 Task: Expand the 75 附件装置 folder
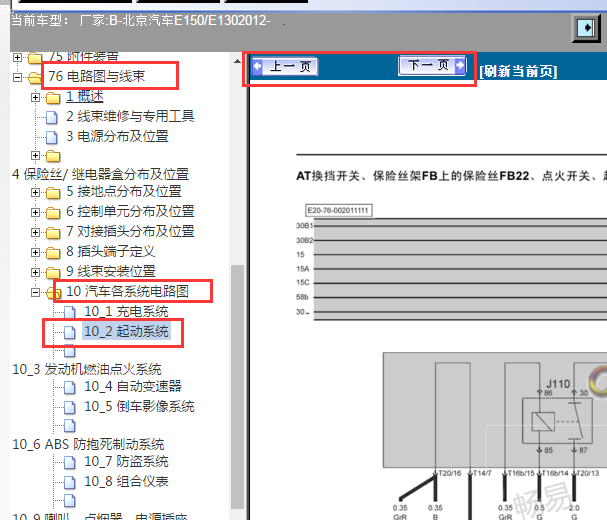click(17, 58)
